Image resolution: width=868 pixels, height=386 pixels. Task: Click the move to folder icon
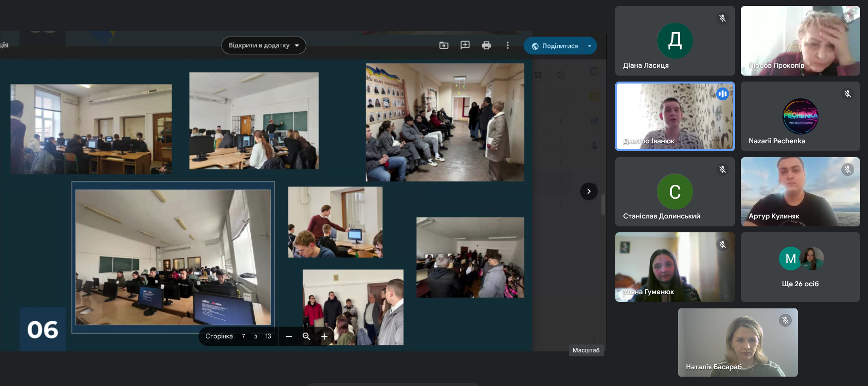point(444,45)
